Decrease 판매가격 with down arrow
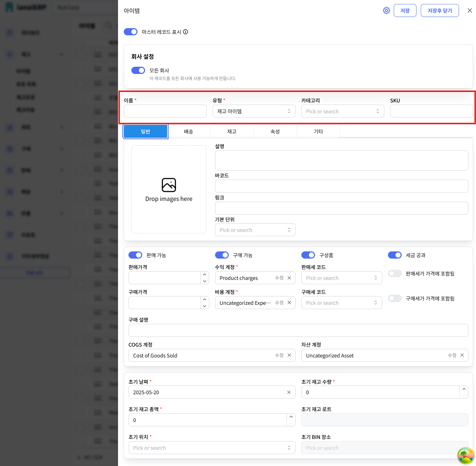The height and width of the screenshot is (466, 476). tap(205, 281)
